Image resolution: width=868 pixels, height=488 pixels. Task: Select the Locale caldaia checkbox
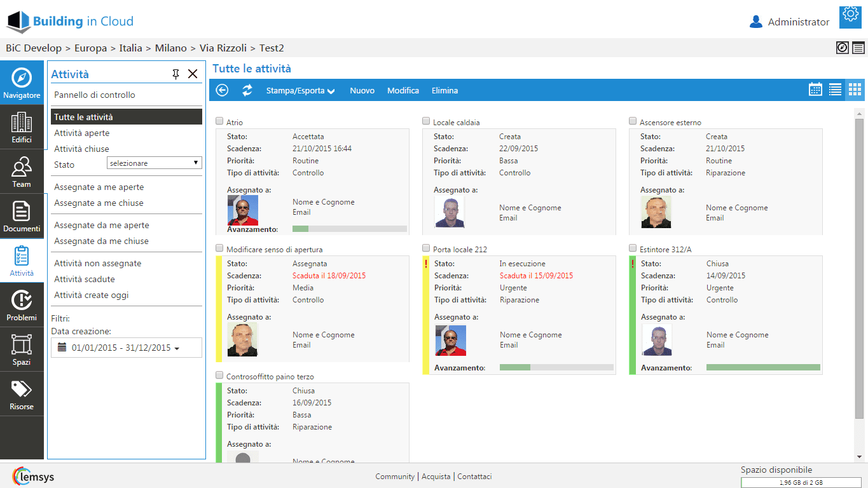(426, 121)
